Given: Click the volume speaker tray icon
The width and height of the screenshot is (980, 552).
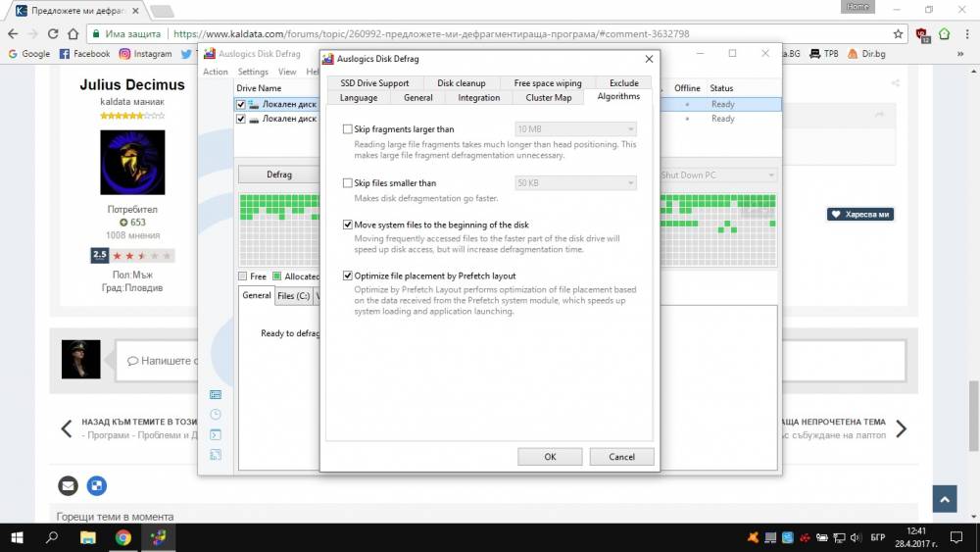Looking at the screenshot, I should coord(856,537).
